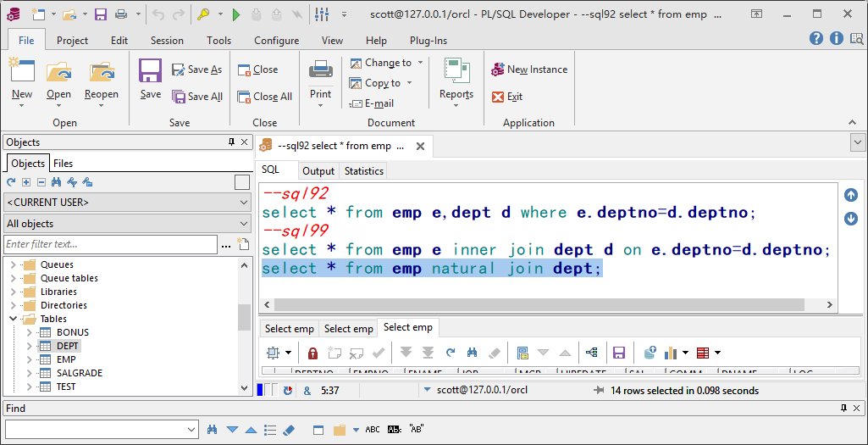Click the binoculars find icon in result toolbar
868x445 pixels.
click(x=473, y=353)
